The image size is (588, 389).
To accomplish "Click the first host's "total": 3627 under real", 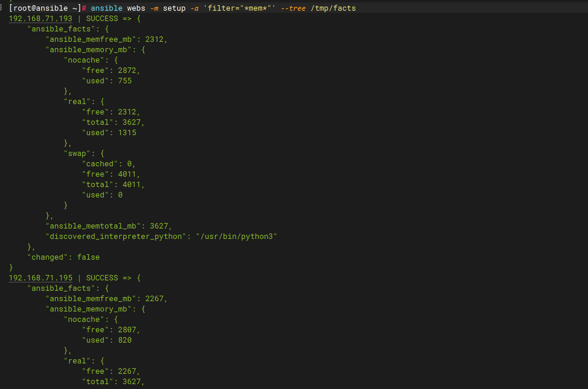I will tap(113, 122).
